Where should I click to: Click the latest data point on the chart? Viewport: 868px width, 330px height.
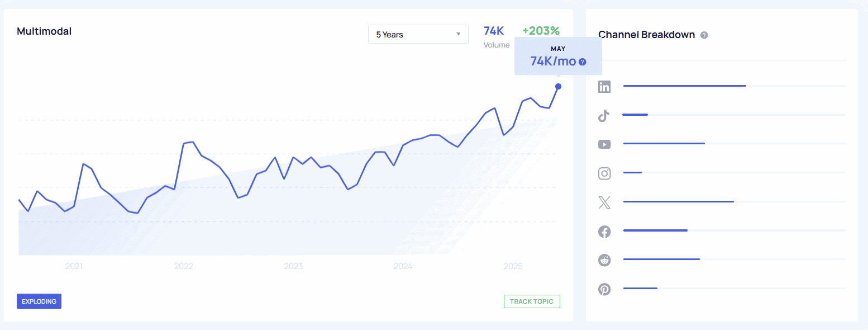click(x=557, y=87)
